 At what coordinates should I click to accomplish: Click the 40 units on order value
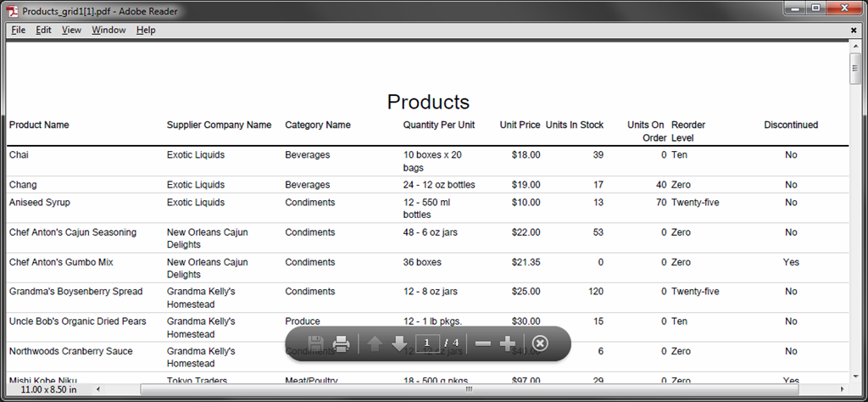coord(661,185)
